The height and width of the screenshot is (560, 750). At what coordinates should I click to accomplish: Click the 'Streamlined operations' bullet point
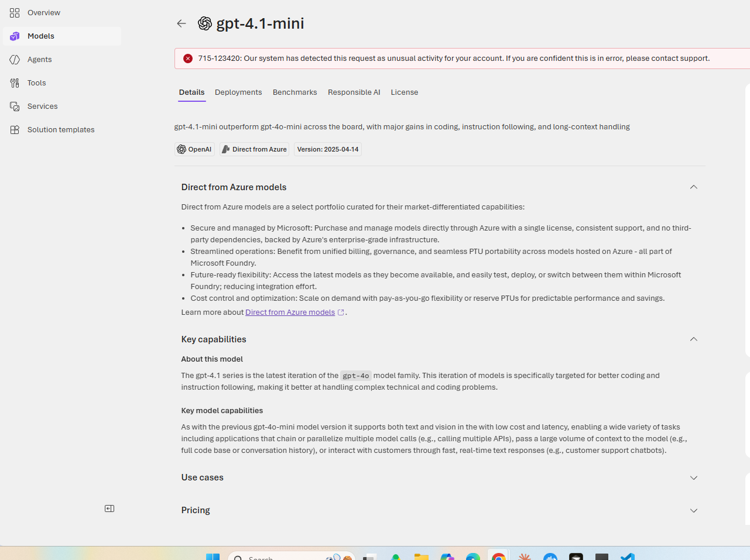coord(431,257)
